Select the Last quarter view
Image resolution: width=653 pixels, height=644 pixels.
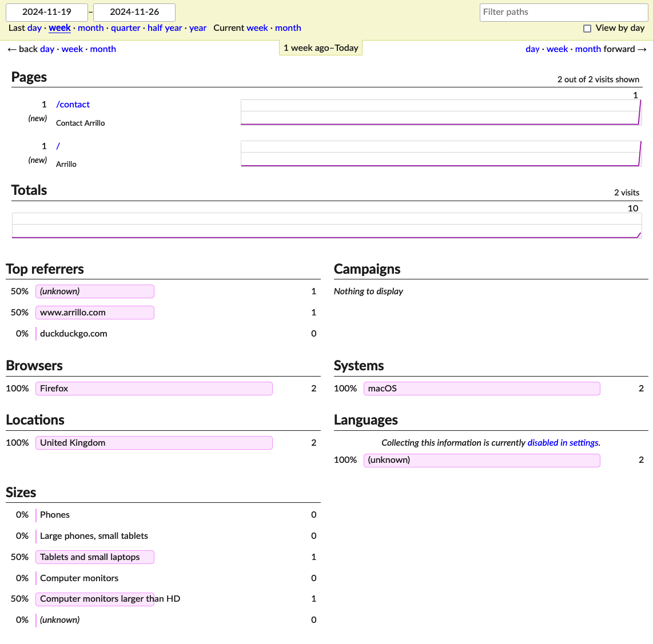[125, 27]
